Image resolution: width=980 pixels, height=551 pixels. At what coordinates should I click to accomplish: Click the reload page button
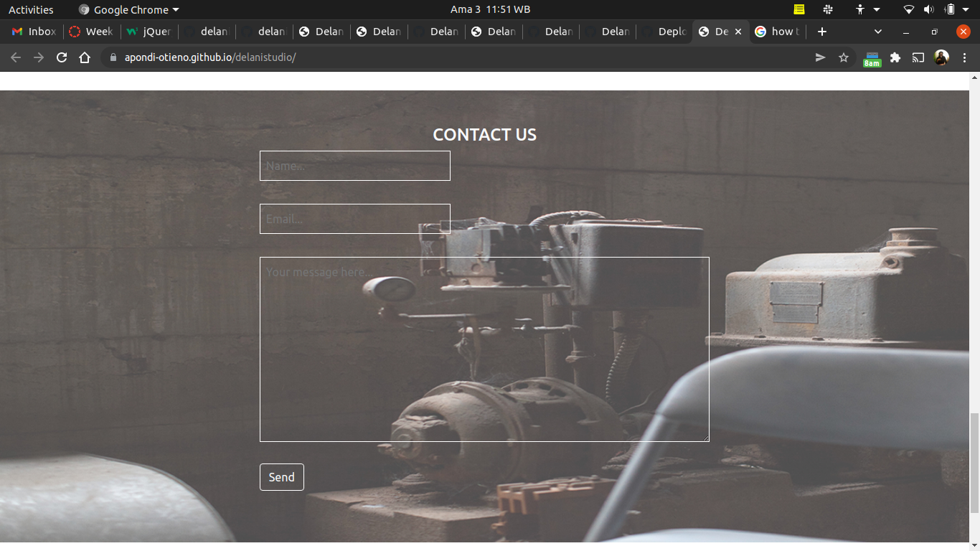(61, 57)
